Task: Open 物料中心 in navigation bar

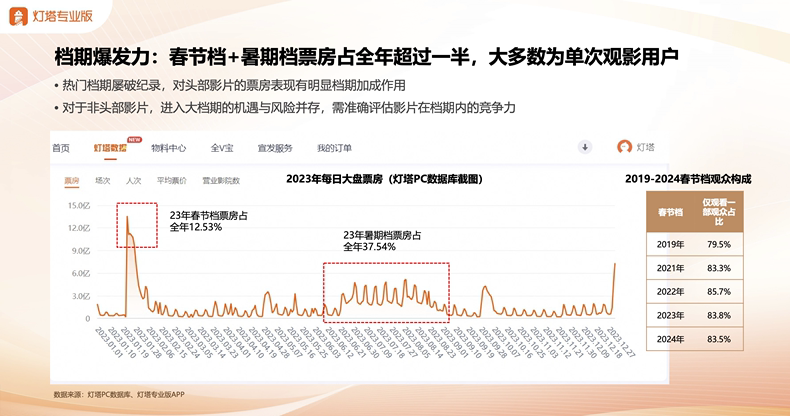Action: click(168, 148)
